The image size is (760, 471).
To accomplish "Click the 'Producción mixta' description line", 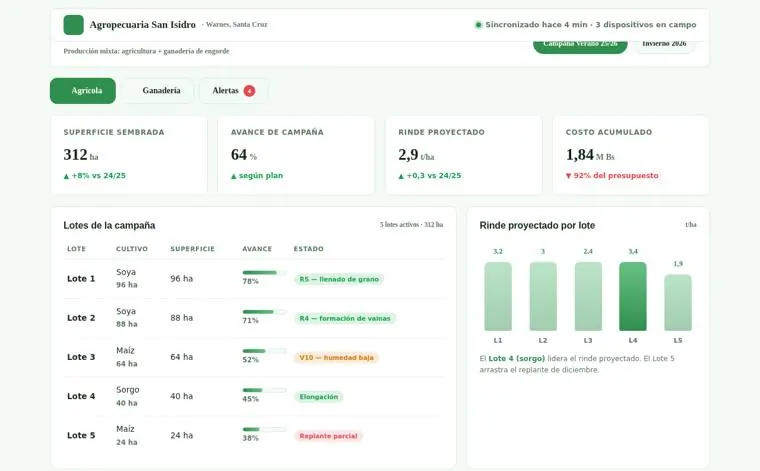I will (146, 51).
